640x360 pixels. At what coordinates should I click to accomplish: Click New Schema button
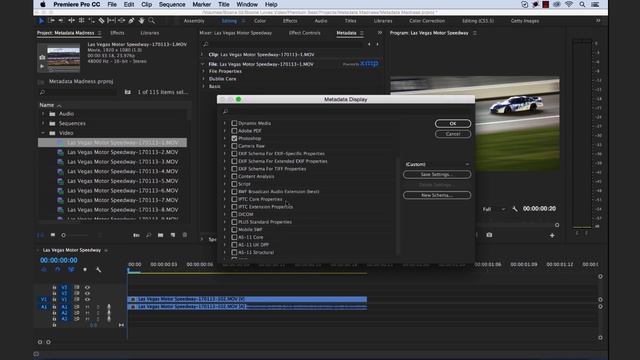(437, 195)
